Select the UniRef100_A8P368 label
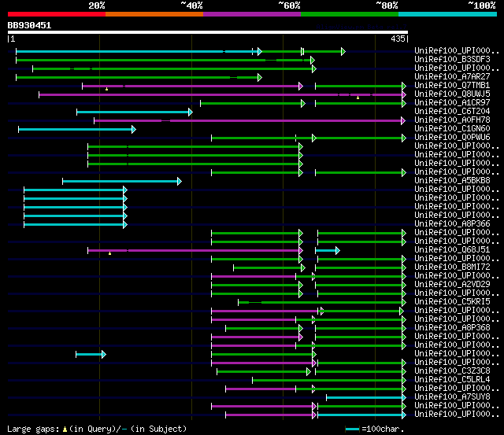The width and height of the screenshot is (504, 435). pyautogui.click(x=452, y=328)
